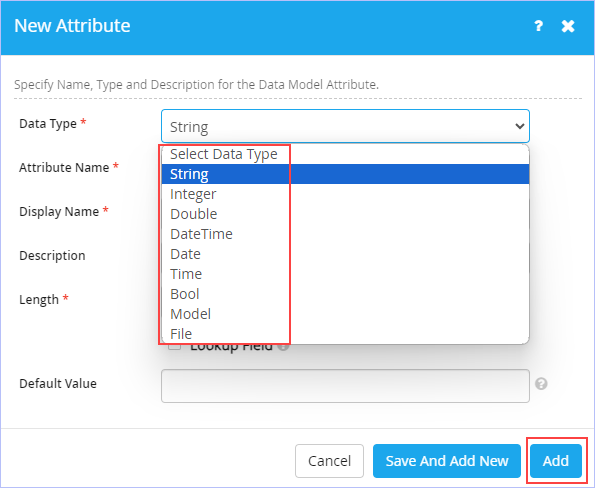Choose File data type option

click(x=345, y=334)
